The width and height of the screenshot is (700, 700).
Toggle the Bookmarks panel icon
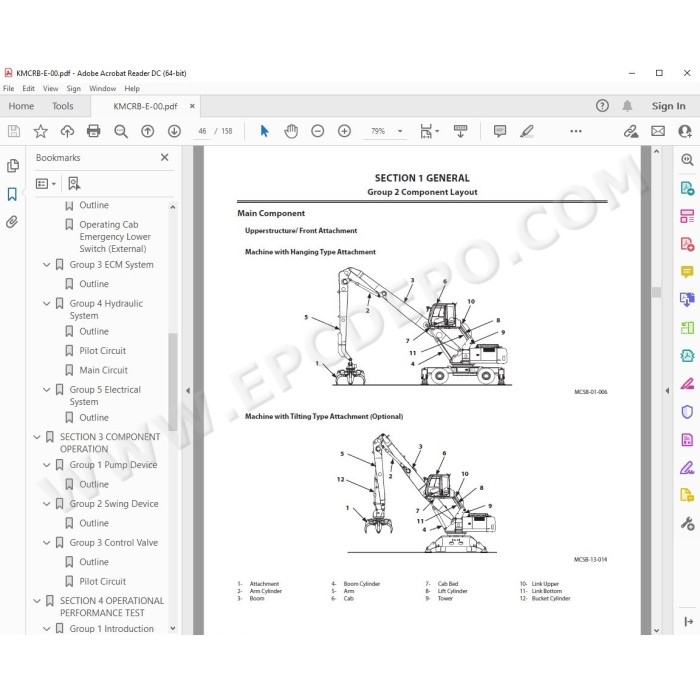pos(12,194)
